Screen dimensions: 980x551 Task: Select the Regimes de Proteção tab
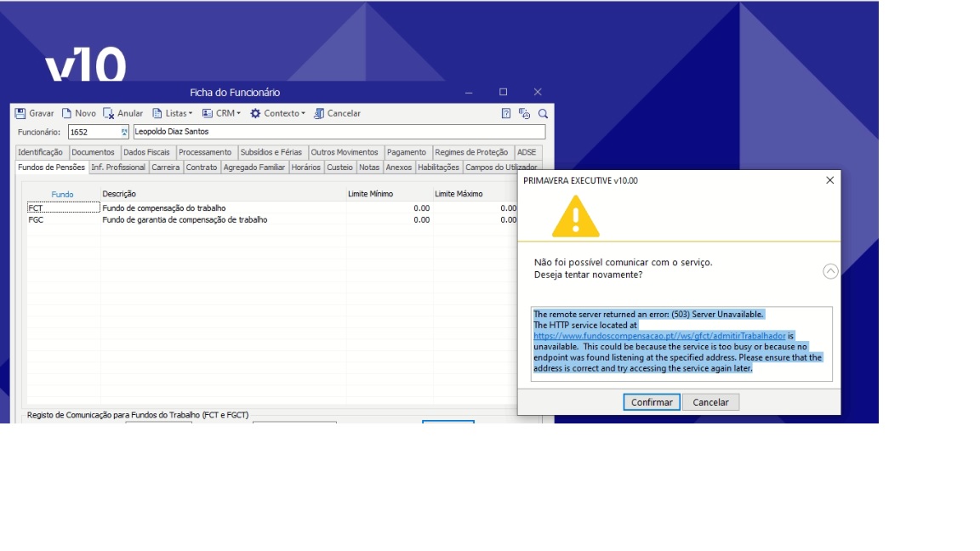471,152
